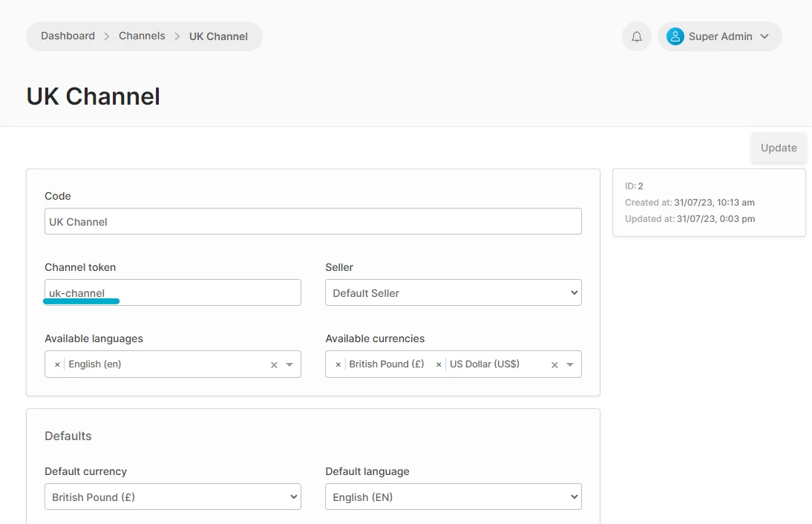The image size is (812, 524).
Task: Click into the Code input field
Action: pyautogui.click(x=312, y=221)
